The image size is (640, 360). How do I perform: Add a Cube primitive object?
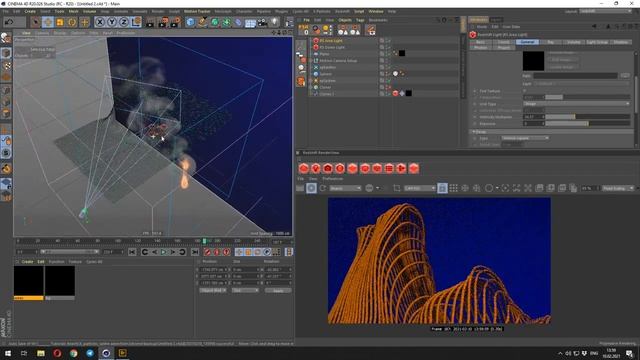click(x=190, y=22)
